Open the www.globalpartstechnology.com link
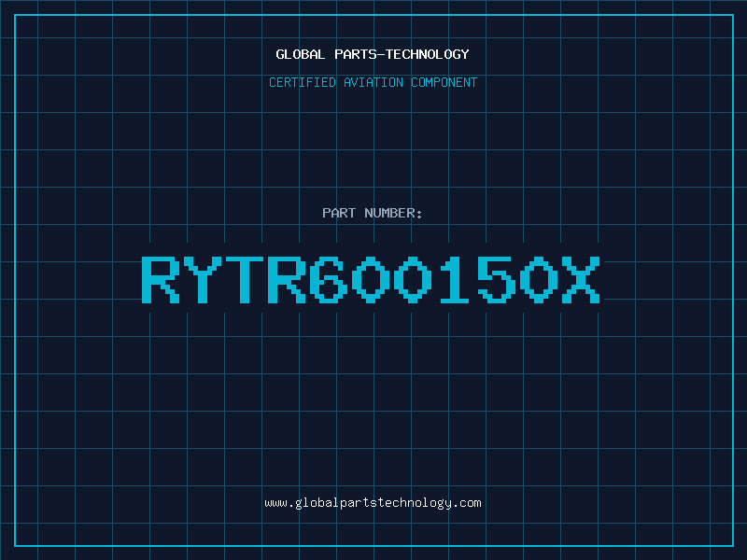 (x=373, y=503)
